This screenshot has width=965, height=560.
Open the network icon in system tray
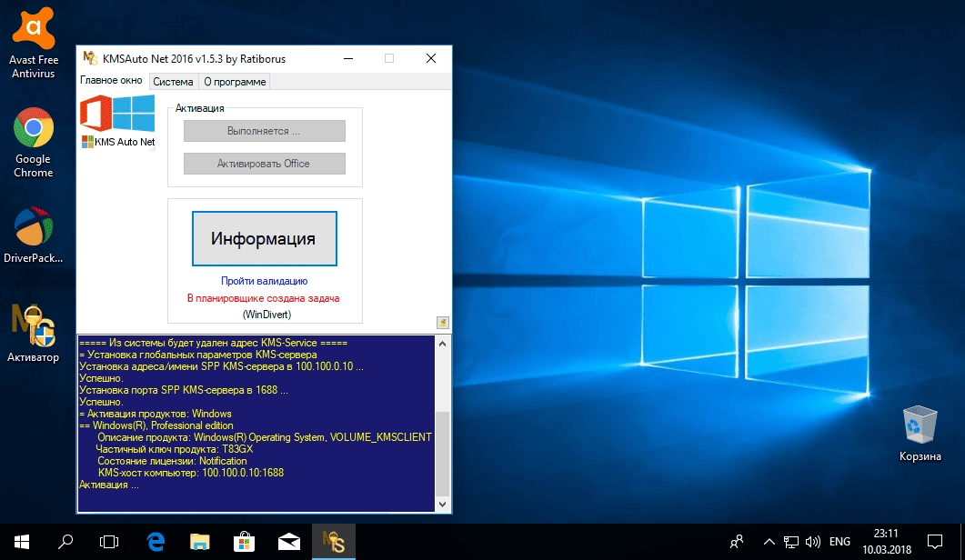(791, 542)
